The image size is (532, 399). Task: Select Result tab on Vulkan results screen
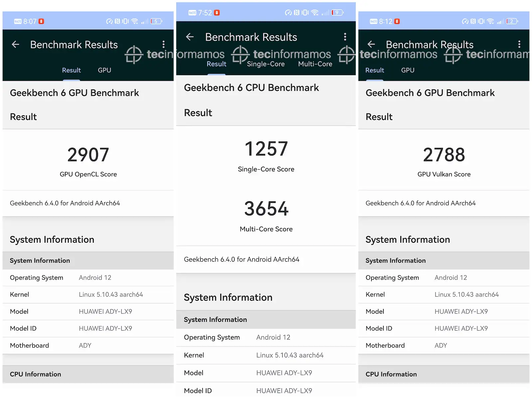pyautogui.click(x=375, y=70)
